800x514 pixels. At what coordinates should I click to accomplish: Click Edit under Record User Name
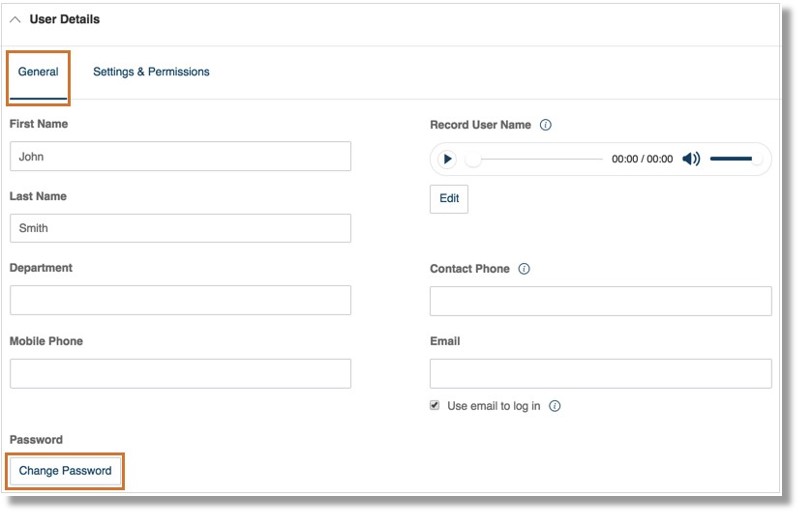click(x=449, y=199)
